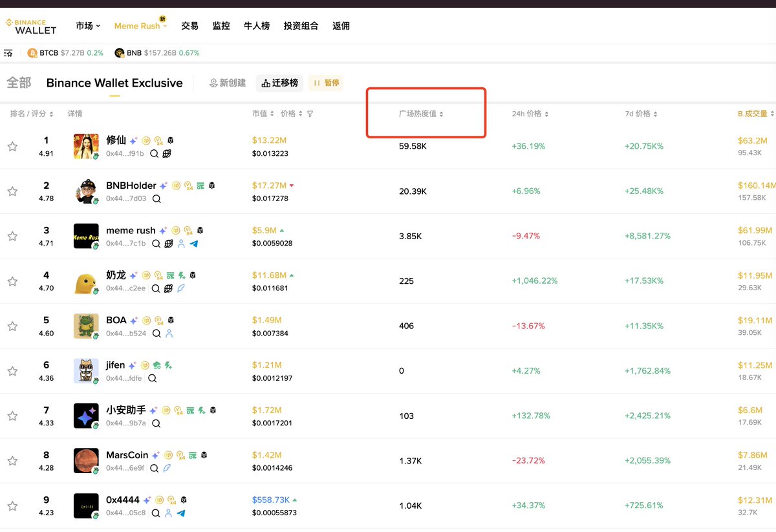This screenshot has height=532, width=776.
Task: Select the 迁移榜 list button
Action: point(280,83)
